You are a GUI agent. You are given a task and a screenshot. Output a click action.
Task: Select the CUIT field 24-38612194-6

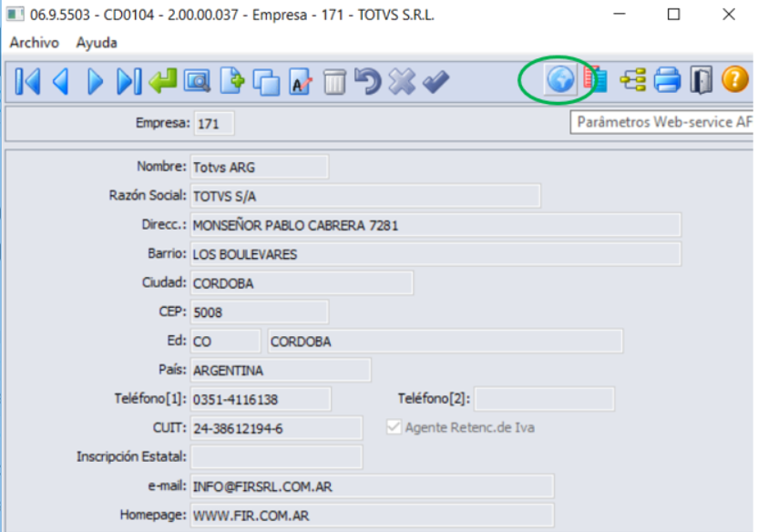point(277,428)
